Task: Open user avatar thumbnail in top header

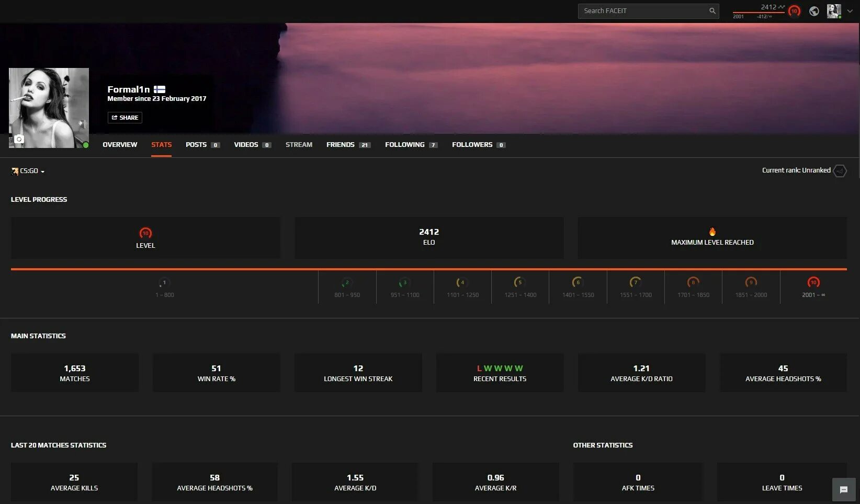Action: [x=834, y=11]
